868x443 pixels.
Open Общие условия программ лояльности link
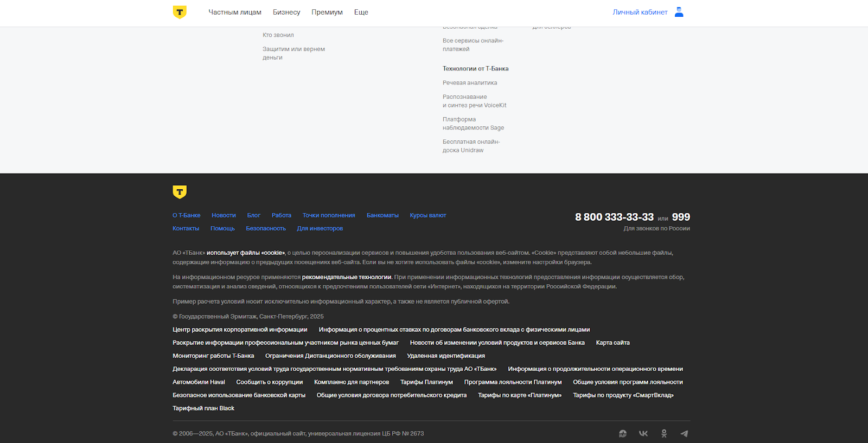628,382
